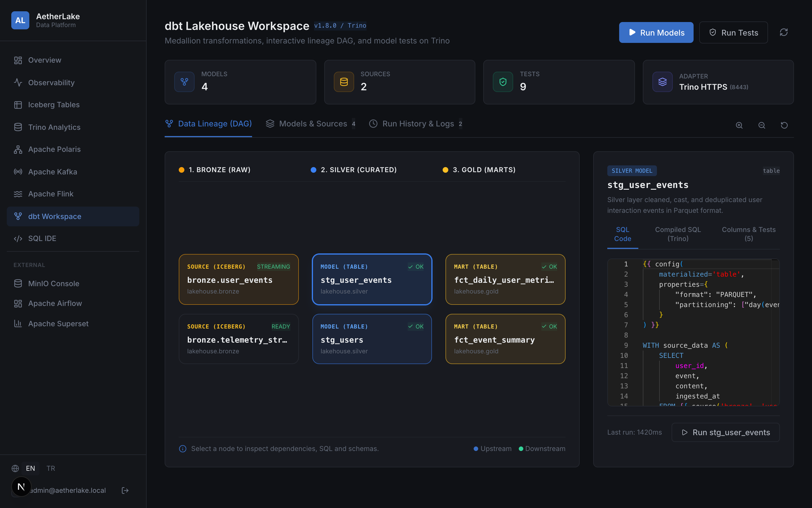Click the Run Tests button
Image resolution: width=812 pixels, height=508 pixels.
(733, 32)
